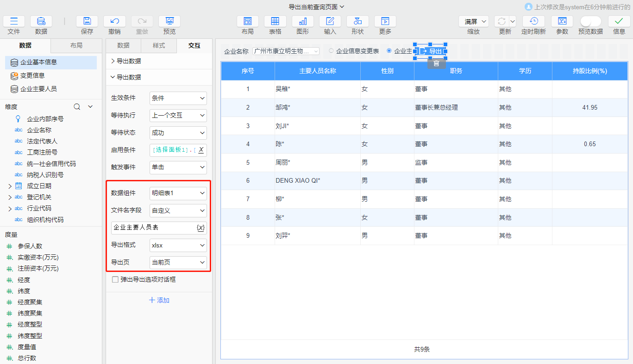Click the 添加 add button
This screenshot has width=633, height=364.
159,301
